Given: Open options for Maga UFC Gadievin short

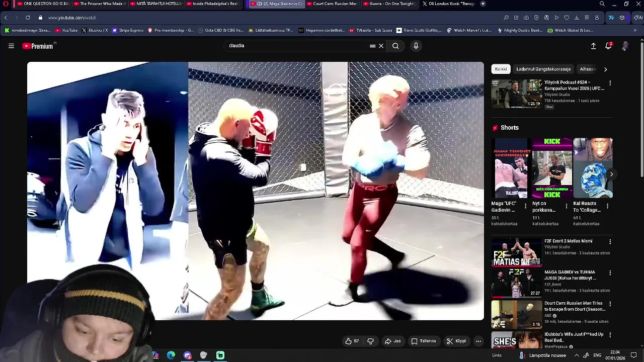Looking at the screenshot, I should coord(525,206).
